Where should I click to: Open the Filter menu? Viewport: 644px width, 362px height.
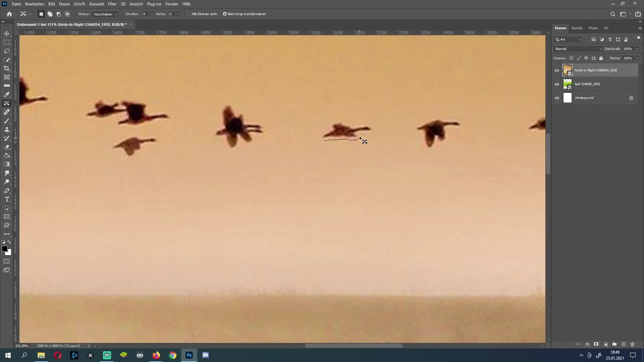112,4
